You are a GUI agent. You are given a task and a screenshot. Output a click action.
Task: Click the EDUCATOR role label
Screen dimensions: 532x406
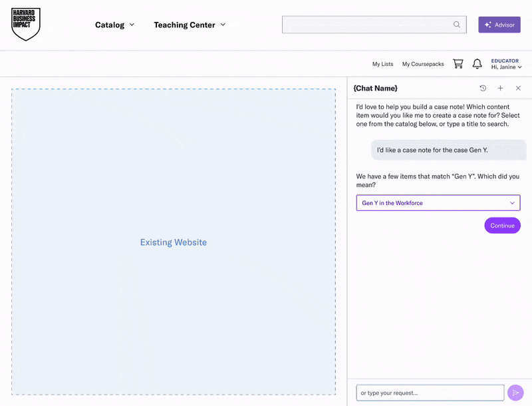(x=505, y=61)
